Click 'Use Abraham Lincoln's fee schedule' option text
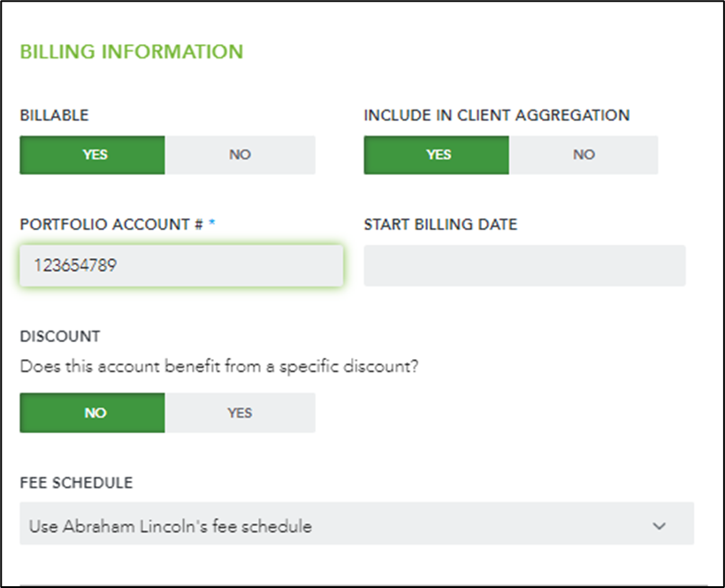The width and height of the screenshot is (725, 588). coord(170,526)
